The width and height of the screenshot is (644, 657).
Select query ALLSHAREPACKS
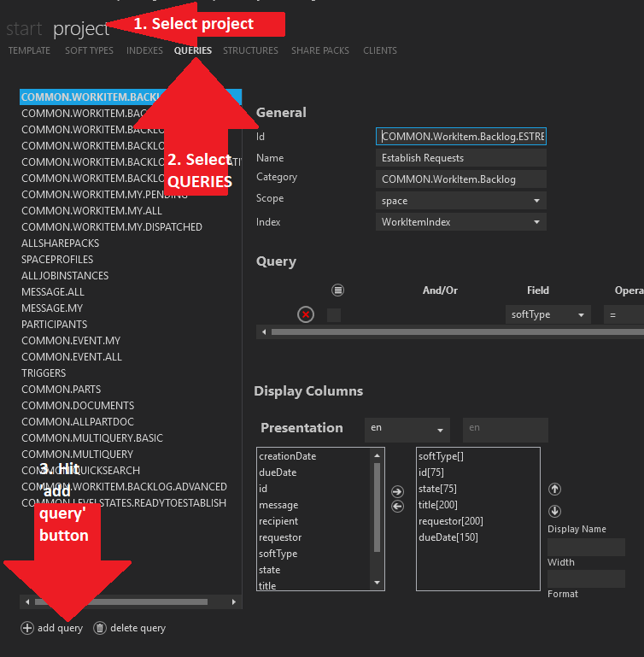click(131, 243)
